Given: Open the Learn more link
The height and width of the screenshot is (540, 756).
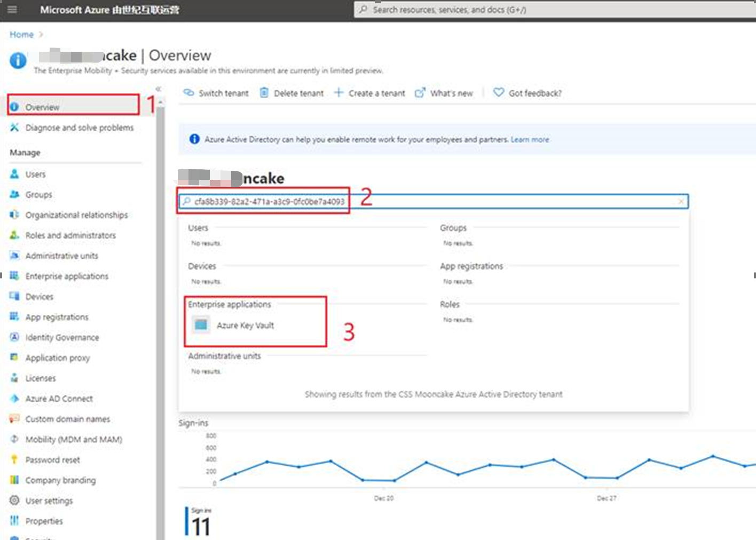Looking at the screenshot, I should [530, 139].
